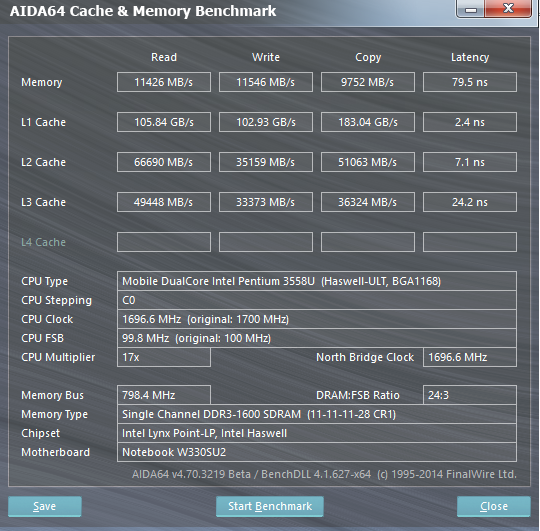Select Memory Read value 11426 MB/s
Viewport: 540px width, 531px height.
coord(164,82)
